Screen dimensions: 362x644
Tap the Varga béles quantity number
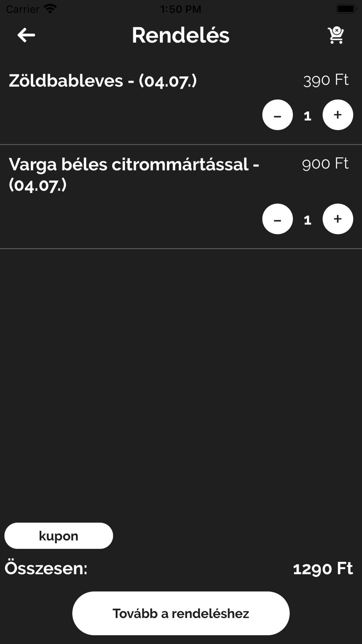pos(308,220)
